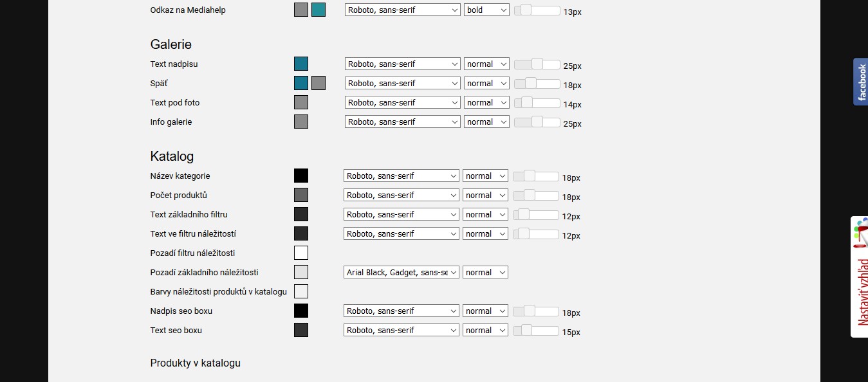Click gray second swatch for Späť

[x=319, y=83]
